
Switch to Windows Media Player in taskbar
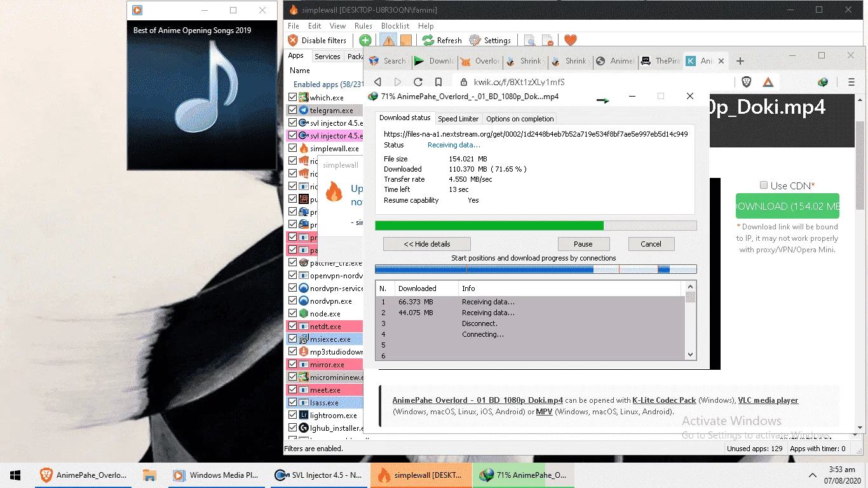215,475
